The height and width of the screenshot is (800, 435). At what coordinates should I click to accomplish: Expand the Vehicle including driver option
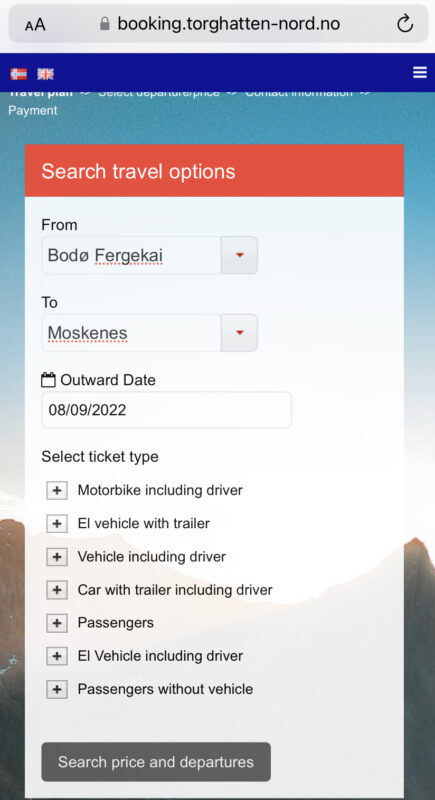(x=57, y=557)
